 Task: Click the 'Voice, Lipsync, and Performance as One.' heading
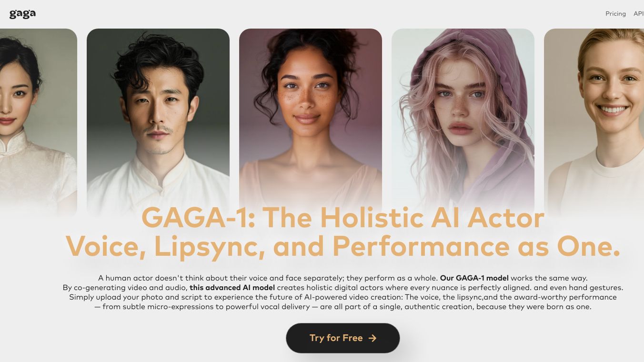tap(343, 247)
